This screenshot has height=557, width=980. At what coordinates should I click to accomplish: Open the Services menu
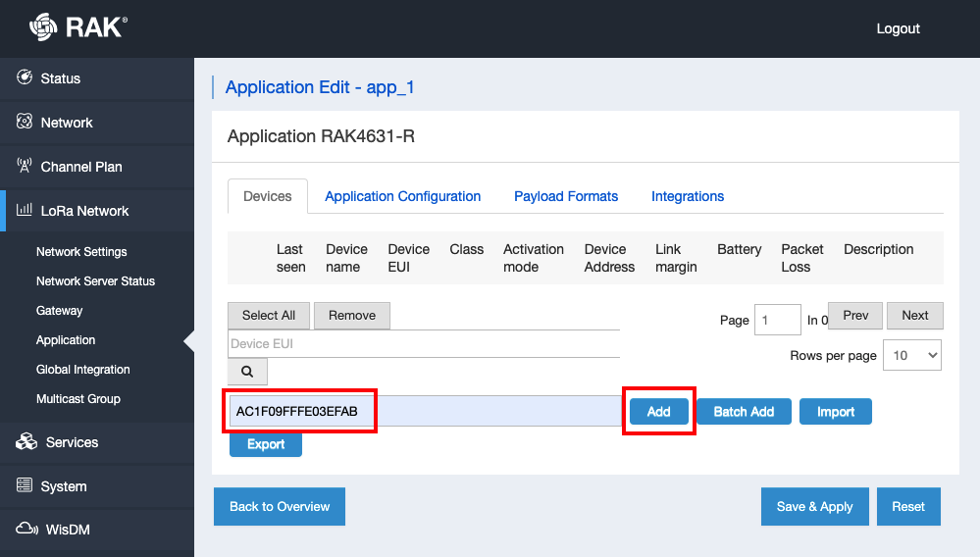[x=97, y=442]
